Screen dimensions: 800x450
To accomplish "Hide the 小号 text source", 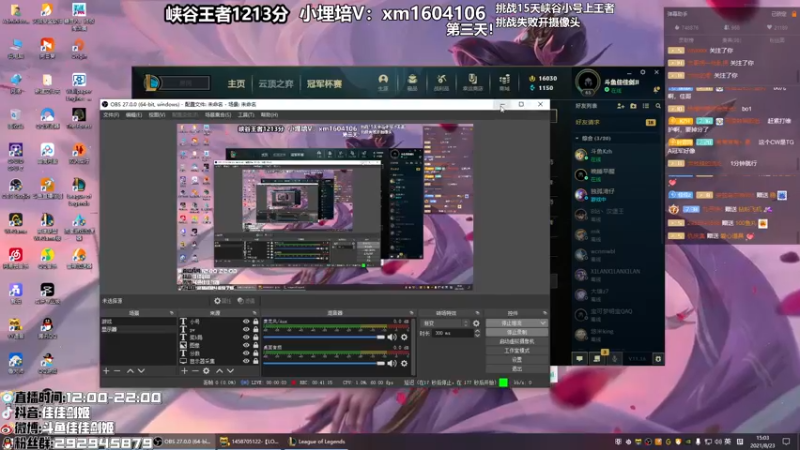I will click(x=246, y=321).
